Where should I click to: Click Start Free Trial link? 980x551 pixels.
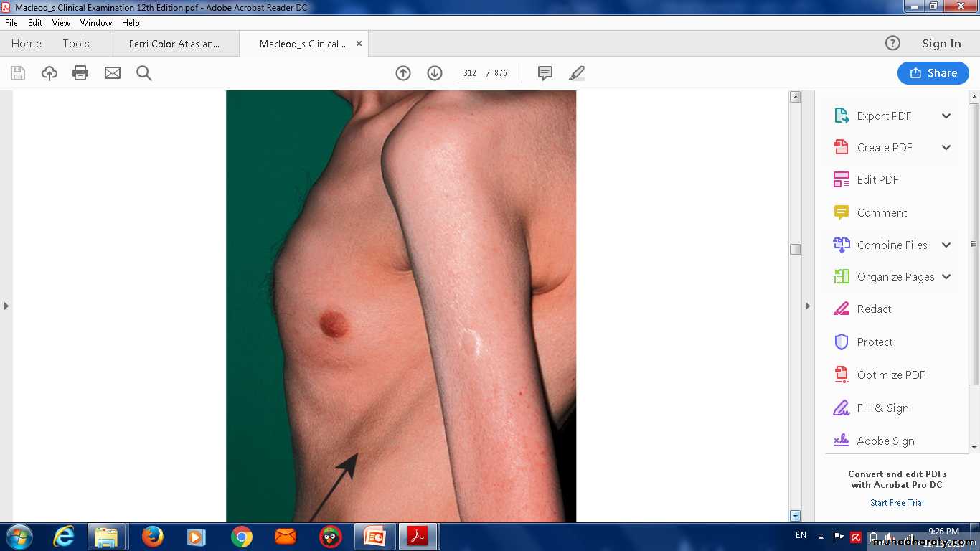pos(897,503)
